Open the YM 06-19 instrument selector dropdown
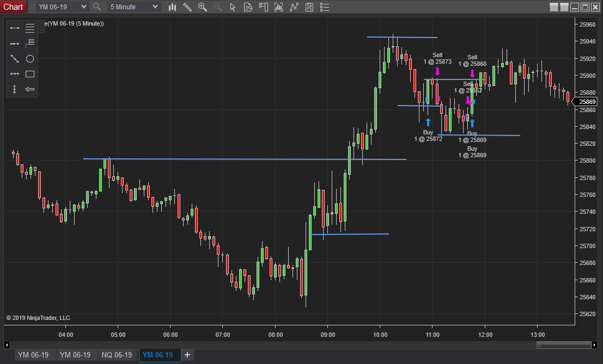 coord(62,7)
